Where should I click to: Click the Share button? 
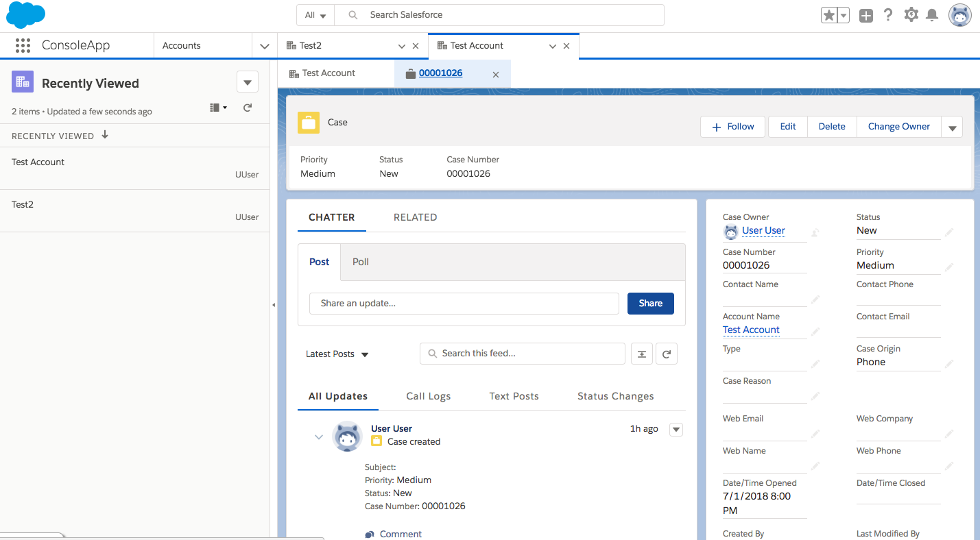tap(651, 304)
